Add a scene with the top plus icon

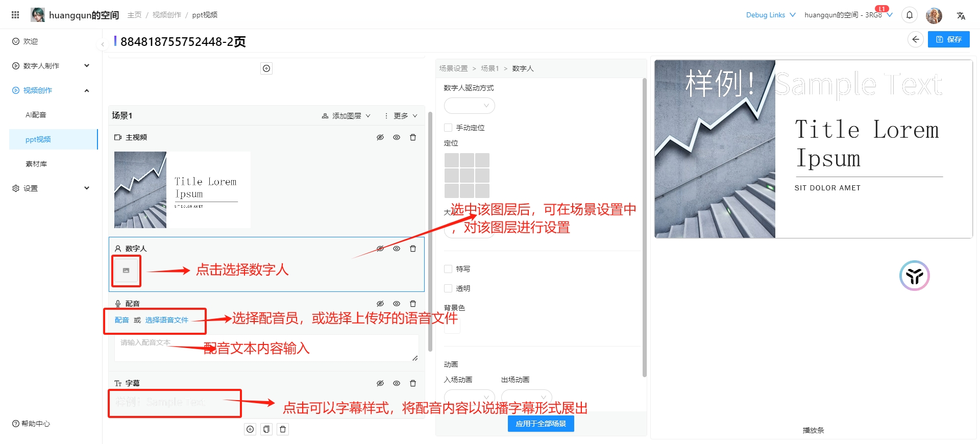(266, 68)
